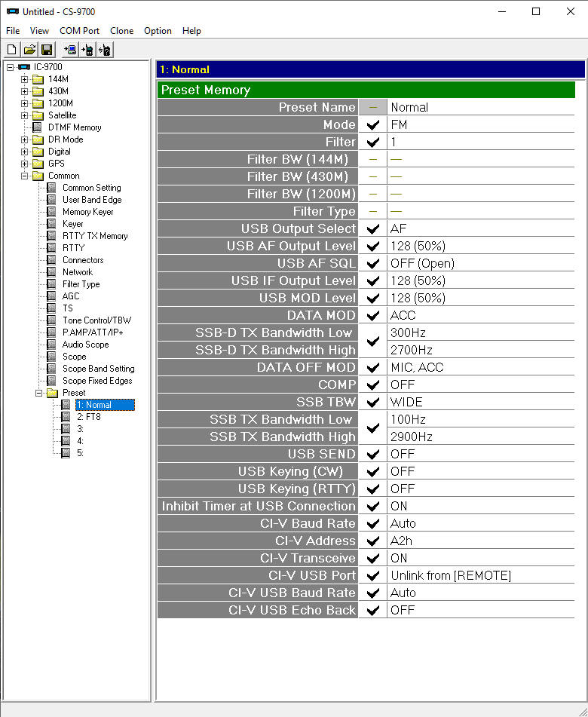The height and width of the screenshot is (717, 588).
Task: Expand the 430M tree folder
Action: tap(25, 91)
